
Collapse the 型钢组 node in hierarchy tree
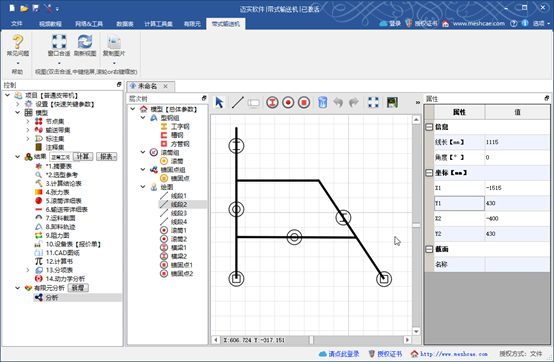coord(143,118)
